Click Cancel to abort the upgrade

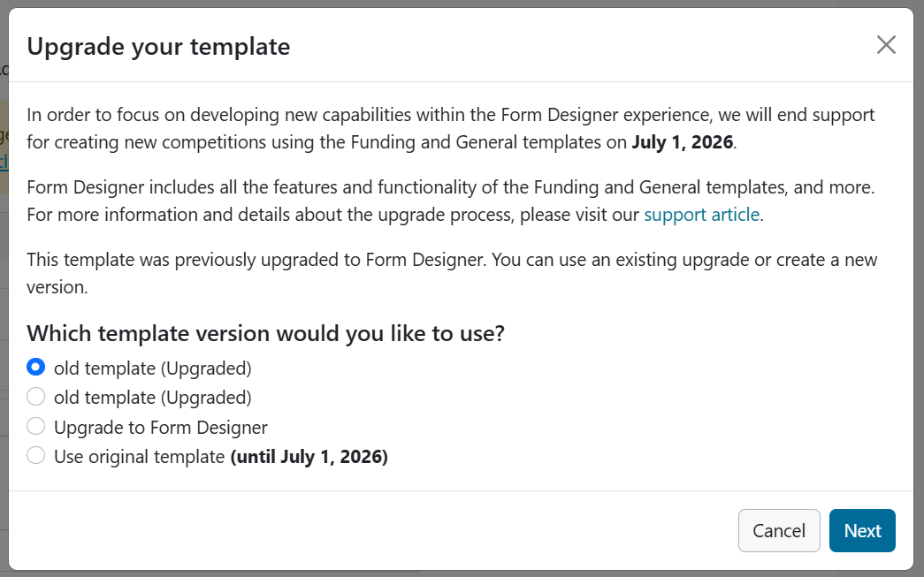(778, 530)
